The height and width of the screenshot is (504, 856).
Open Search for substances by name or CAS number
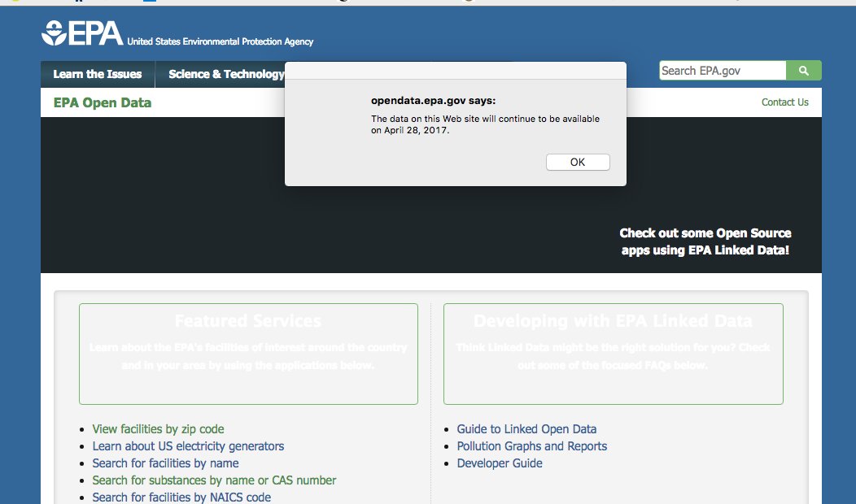coord(214,480)
